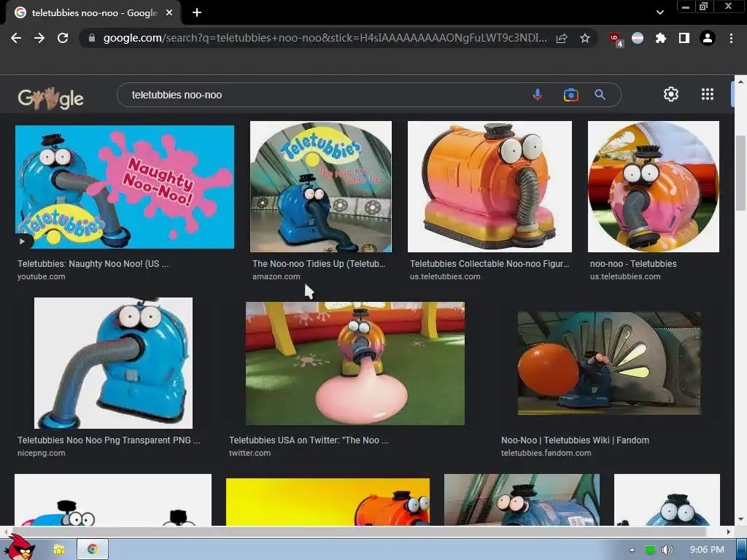
Task: Open the circular noo-noo Teletubbies image
Action: 653,186
